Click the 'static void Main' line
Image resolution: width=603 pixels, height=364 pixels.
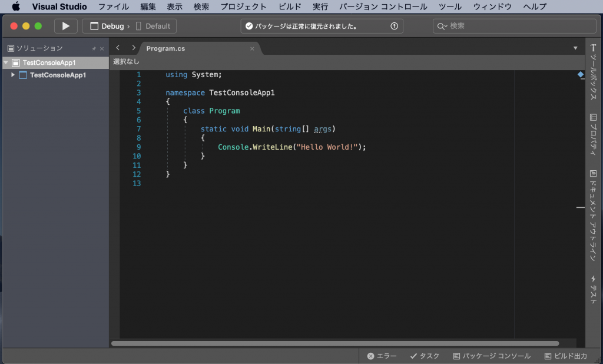268,129
